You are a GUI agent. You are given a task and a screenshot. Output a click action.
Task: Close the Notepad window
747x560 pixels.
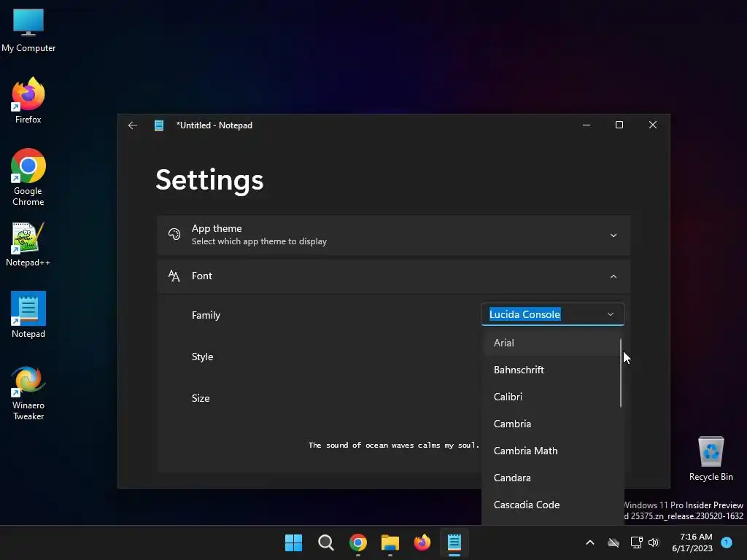pos(653,125)
